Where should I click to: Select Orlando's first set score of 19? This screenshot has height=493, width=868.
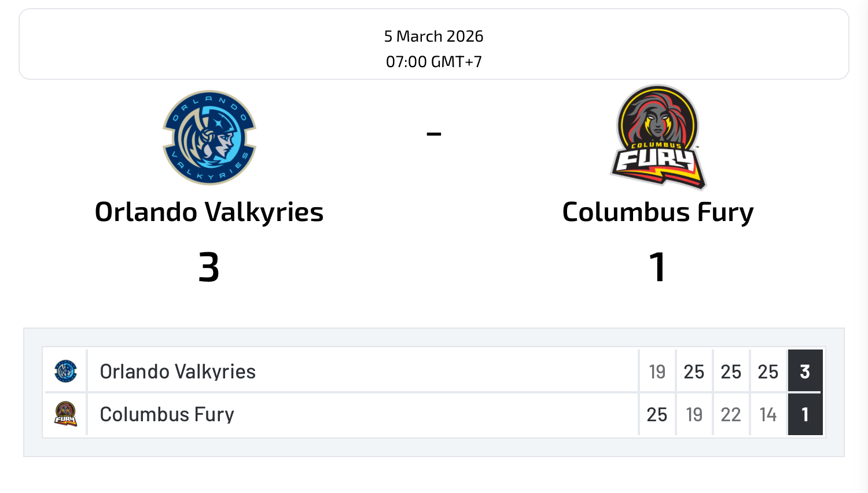tap(657, 371)
